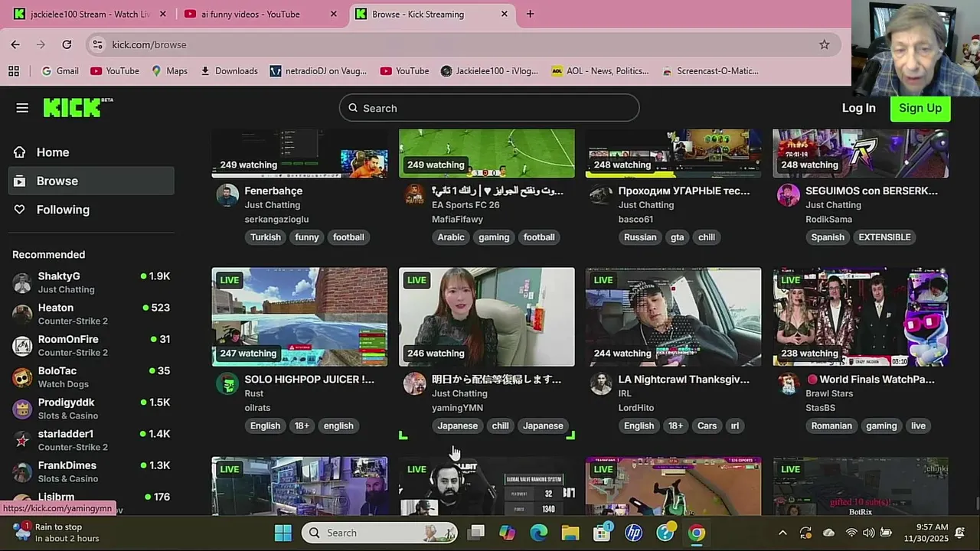Click the Log In button
This screenshot has height=551, width=980.
click(858, 108)
